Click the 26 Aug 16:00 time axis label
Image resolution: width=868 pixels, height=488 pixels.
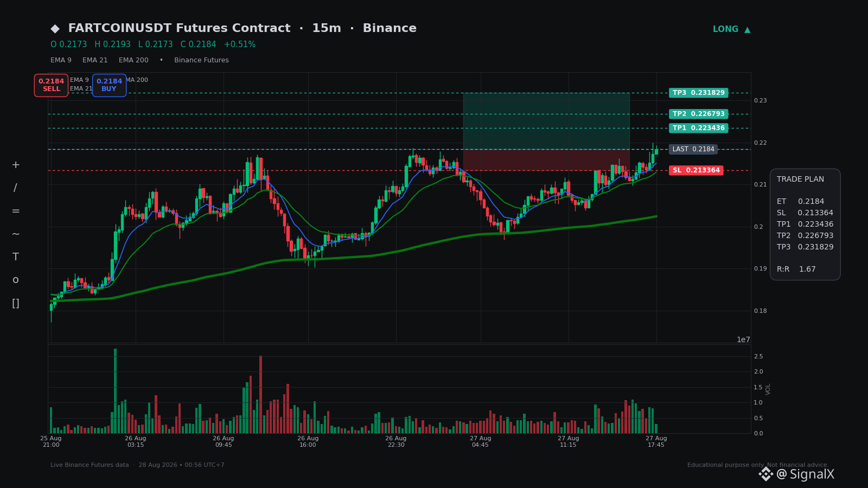pyautogui.click(x=308, y=442)
